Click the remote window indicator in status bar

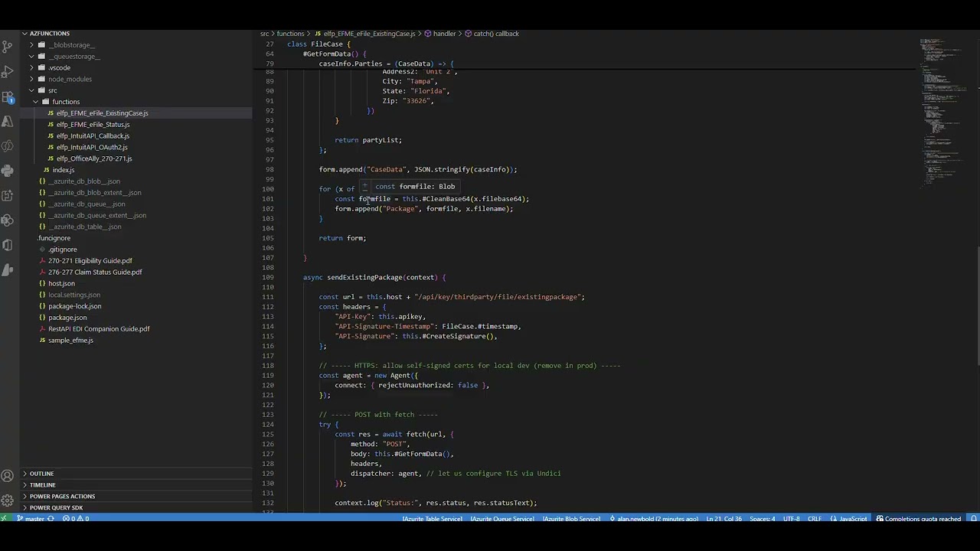[5, 519]
